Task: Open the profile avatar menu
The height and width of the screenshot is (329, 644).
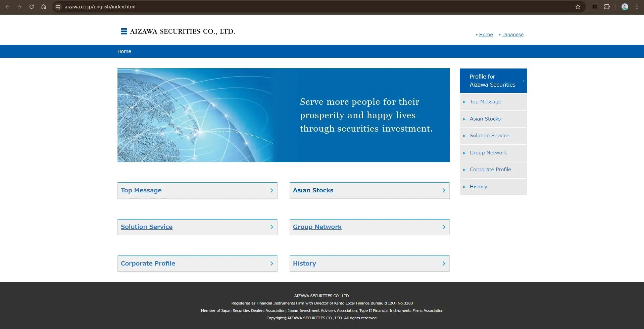Action: pyautogui.click(x=625, y=7)
